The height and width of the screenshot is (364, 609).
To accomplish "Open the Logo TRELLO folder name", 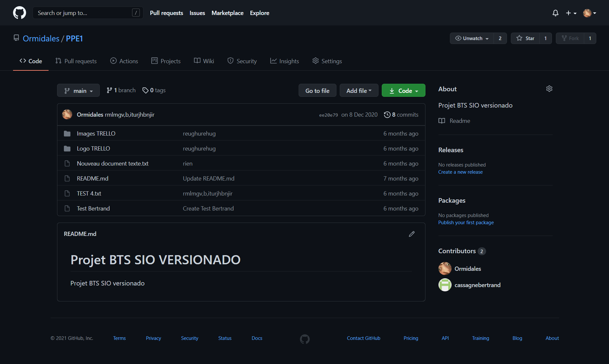I will click(x=93, y=148).
